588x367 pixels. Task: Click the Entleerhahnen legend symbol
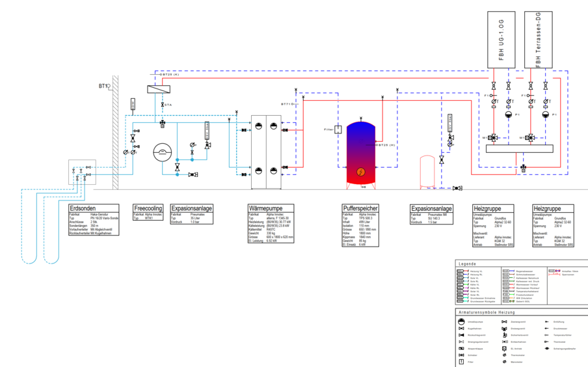505,342
